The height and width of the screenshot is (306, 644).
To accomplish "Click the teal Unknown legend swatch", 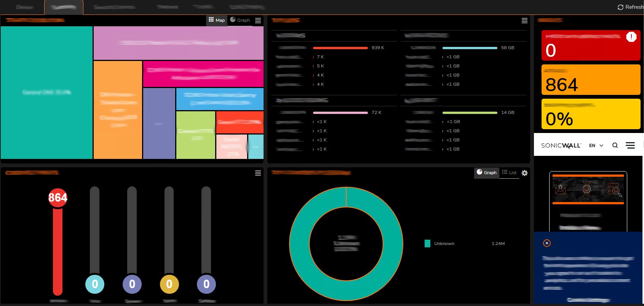I will [x=427, y=244].
